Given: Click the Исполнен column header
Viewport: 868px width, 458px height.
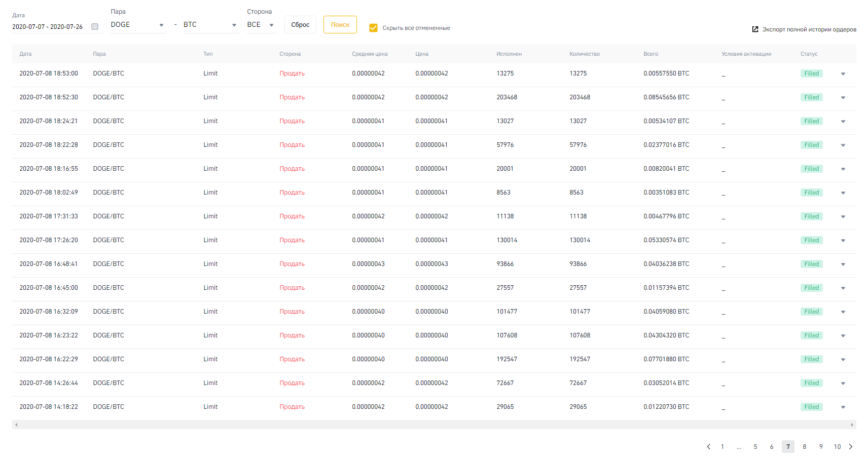Looking at the screenshot, I should 509,54.
